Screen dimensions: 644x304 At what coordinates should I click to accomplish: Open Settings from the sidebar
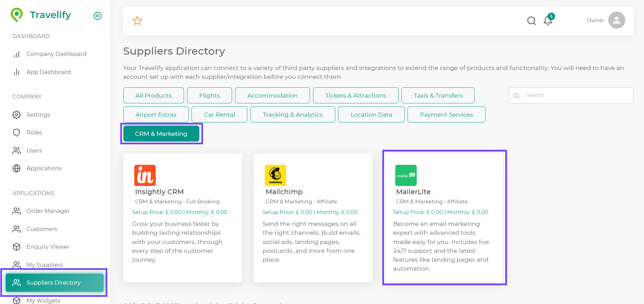click(x=38, y=115)
